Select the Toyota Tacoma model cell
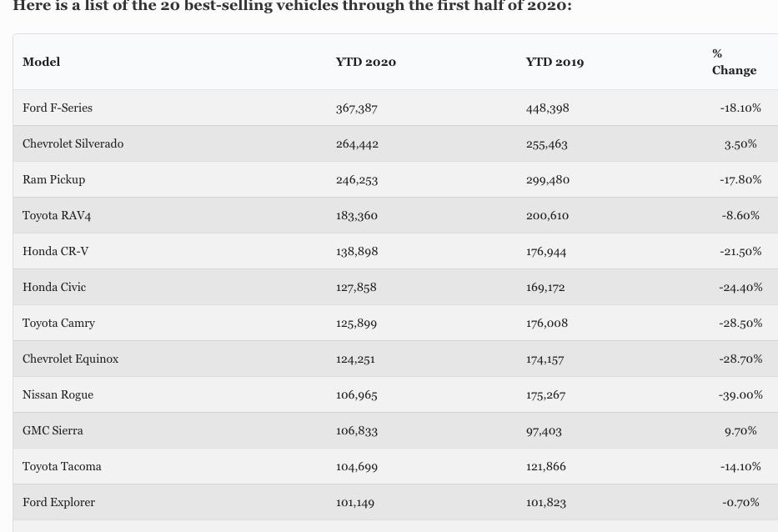This screenshot has width=778, height=532. 62,466
